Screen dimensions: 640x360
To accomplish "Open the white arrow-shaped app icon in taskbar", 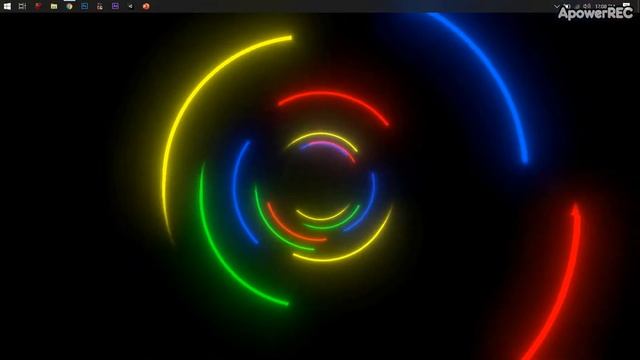I will pyautogui.click(x=131, y=6).
